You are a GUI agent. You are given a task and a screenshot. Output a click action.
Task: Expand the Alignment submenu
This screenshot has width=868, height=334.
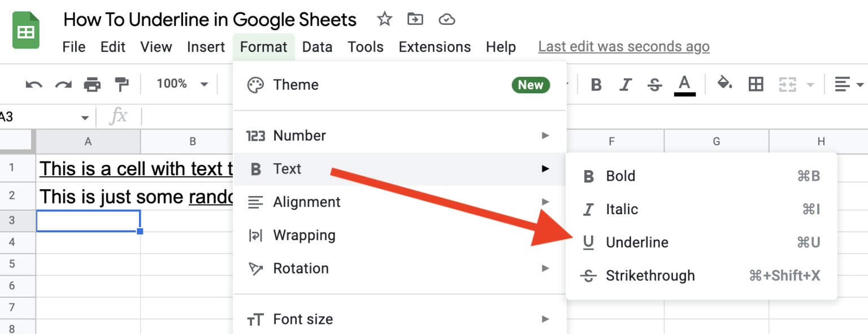tap(307, 202)
